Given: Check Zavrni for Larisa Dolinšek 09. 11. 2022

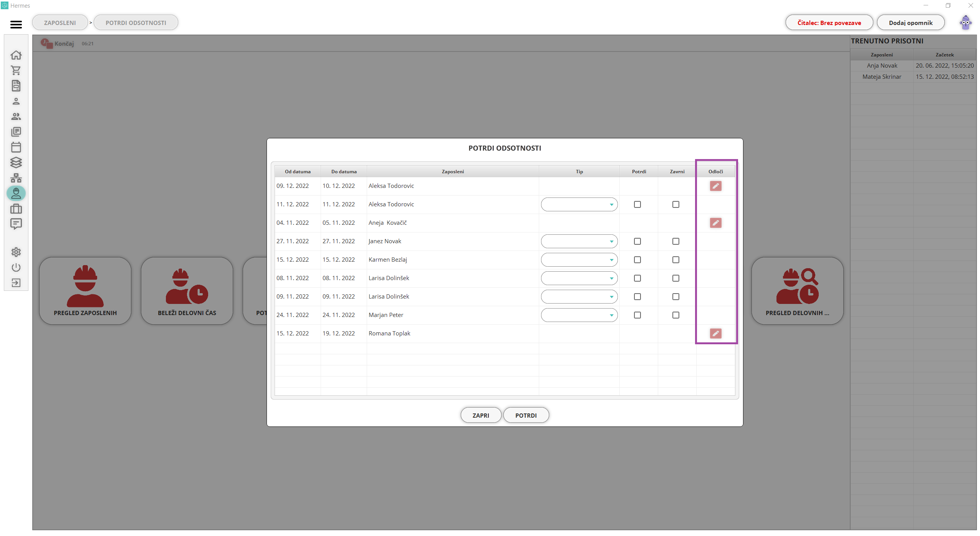Looking at the screenshot, I should 676,297.
